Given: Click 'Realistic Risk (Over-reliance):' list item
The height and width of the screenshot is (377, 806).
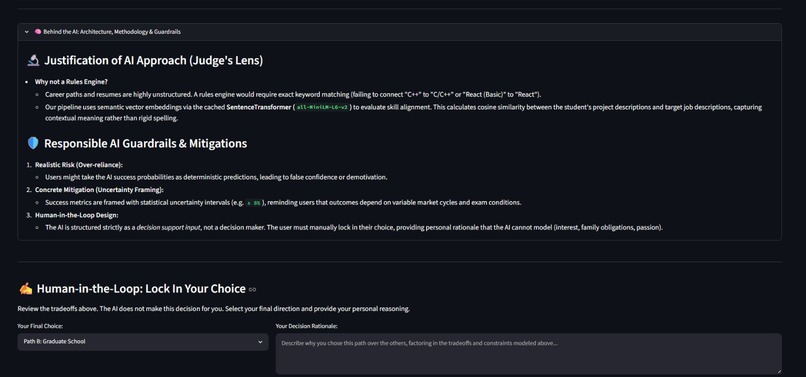Looking at the screenshot, I should (79, 165).
